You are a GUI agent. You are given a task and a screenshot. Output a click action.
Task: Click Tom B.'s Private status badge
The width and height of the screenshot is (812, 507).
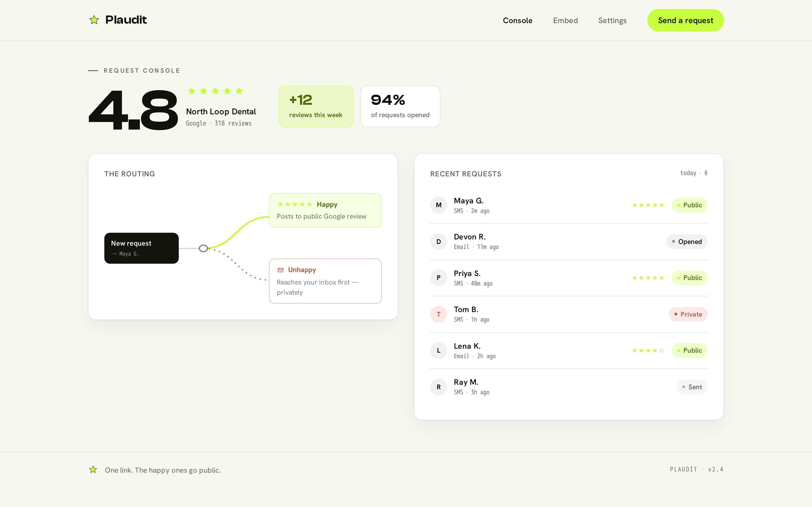[x=688, y=314]
